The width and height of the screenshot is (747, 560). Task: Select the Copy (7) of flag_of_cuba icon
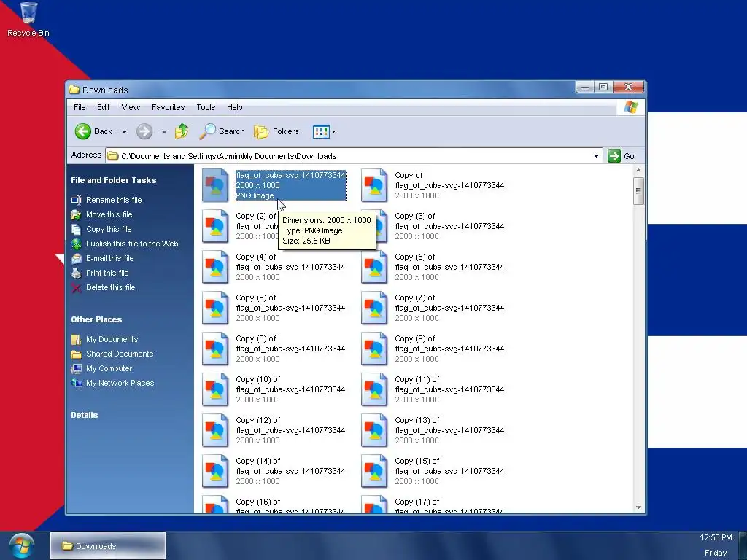pos(374,308)
